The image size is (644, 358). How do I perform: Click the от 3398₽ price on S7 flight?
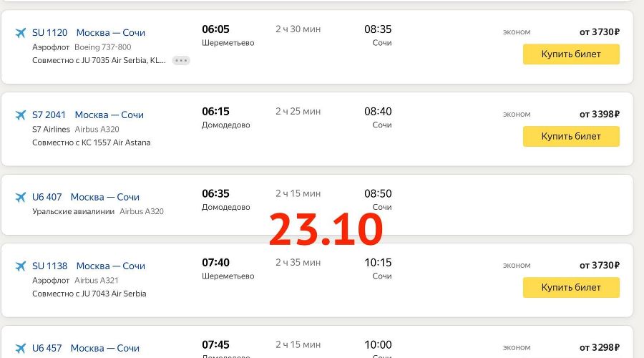click(x=599, y=115)
